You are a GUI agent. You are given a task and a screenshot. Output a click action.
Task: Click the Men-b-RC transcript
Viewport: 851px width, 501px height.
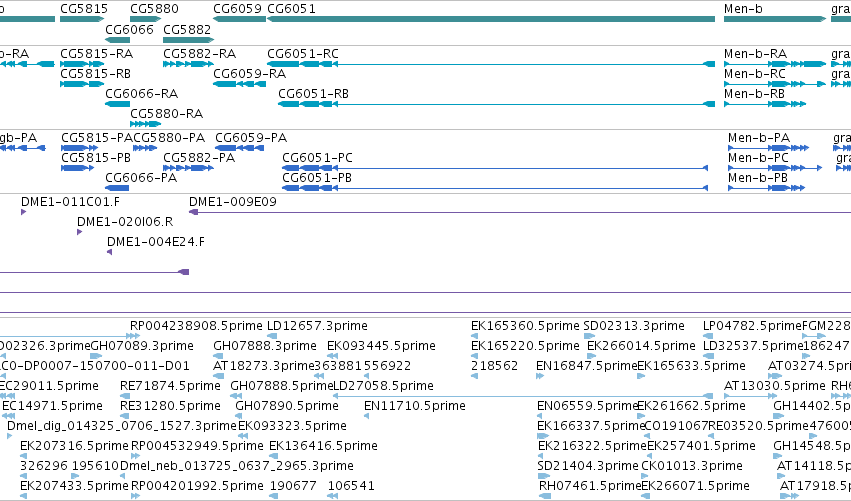[x=775, y=84]
